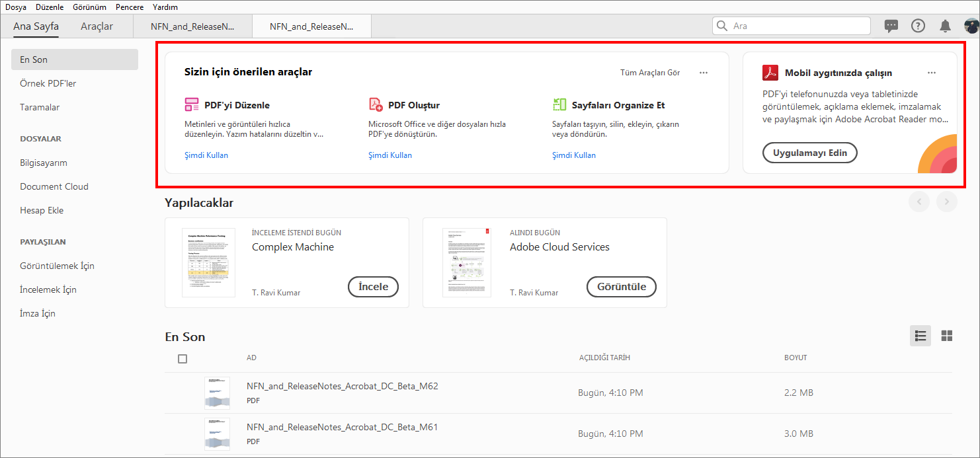Click Şimdi Kullan under PDF'yi Düzenle
Screen dimensions: 980x458
point(206,155)
